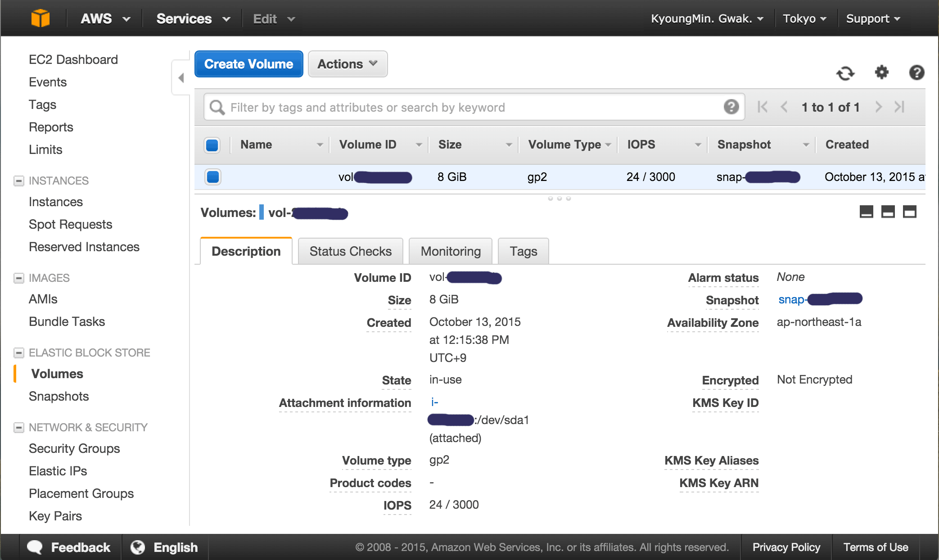Maximize the details pane layout icon

point(909,212)
